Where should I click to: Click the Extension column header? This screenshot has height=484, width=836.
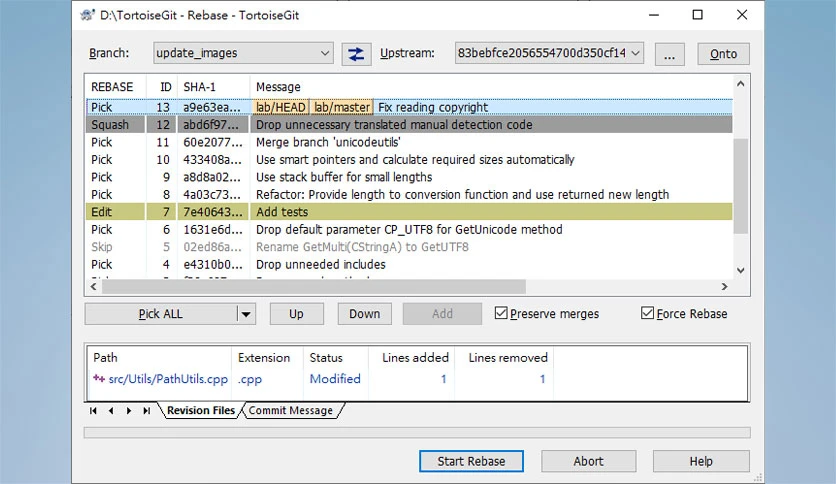tap(268, 358)
